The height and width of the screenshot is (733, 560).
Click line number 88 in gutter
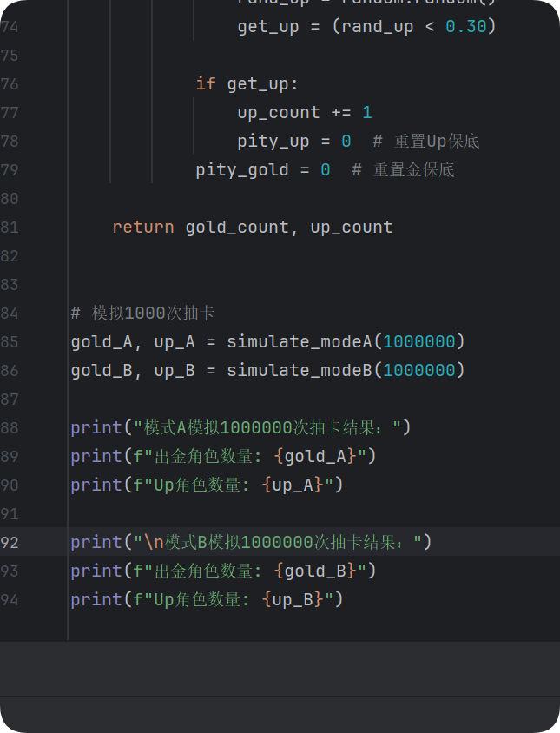pyautogui.click(x=10, y=427)
